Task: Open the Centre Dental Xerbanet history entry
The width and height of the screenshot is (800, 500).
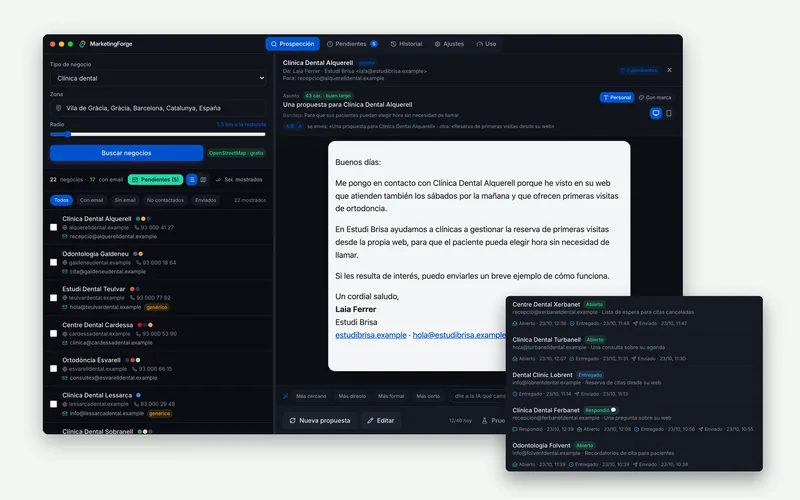Action: [634, 314]
